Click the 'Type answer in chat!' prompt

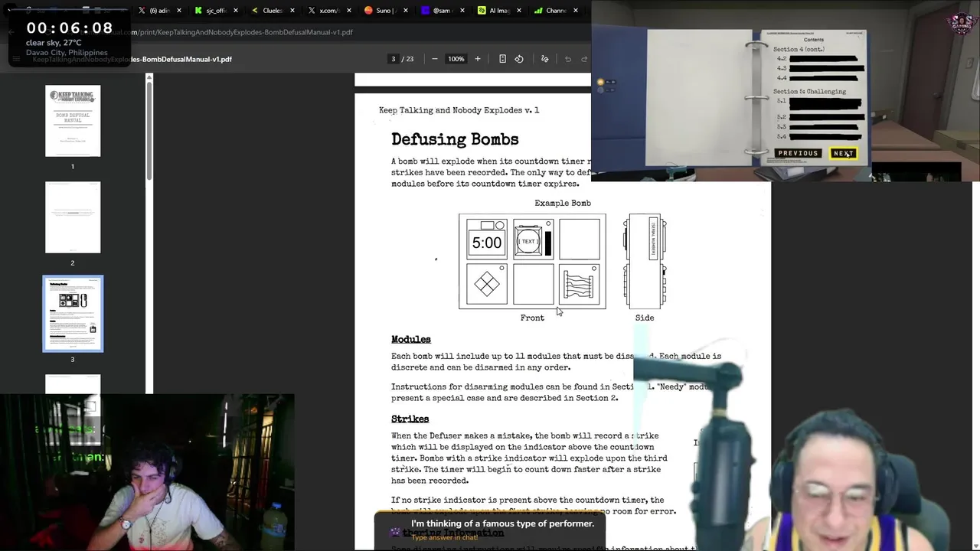pyautogui.click(x=444, y=537)
